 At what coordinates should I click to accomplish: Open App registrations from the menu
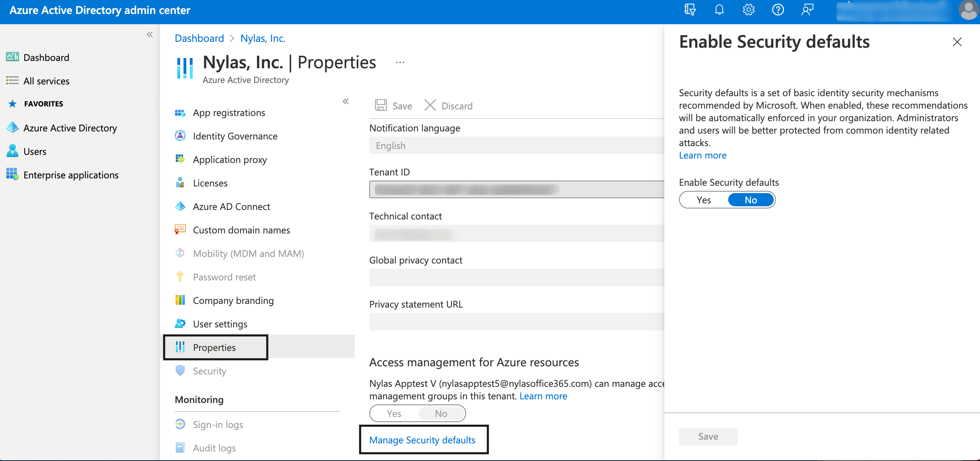point(229,112)
